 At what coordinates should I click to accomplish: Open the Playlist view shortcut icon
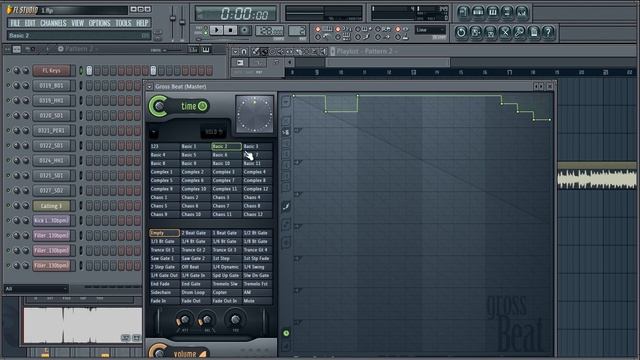tap(463, 12)
